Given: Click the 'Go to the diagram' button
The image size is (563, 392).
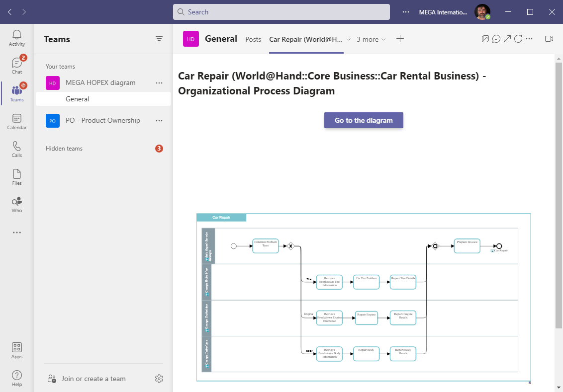Looking at the screenshot, I should click(364, 120).
